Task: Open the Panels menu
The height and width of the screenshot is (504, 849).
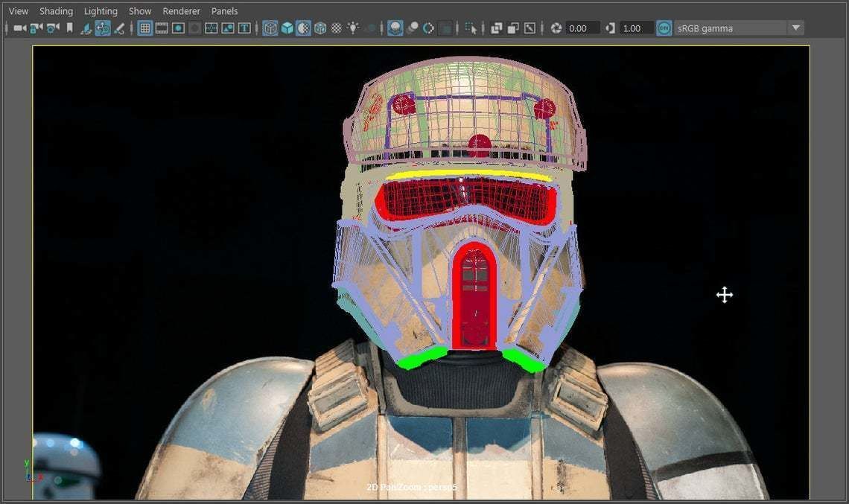Action: (224, 11)
